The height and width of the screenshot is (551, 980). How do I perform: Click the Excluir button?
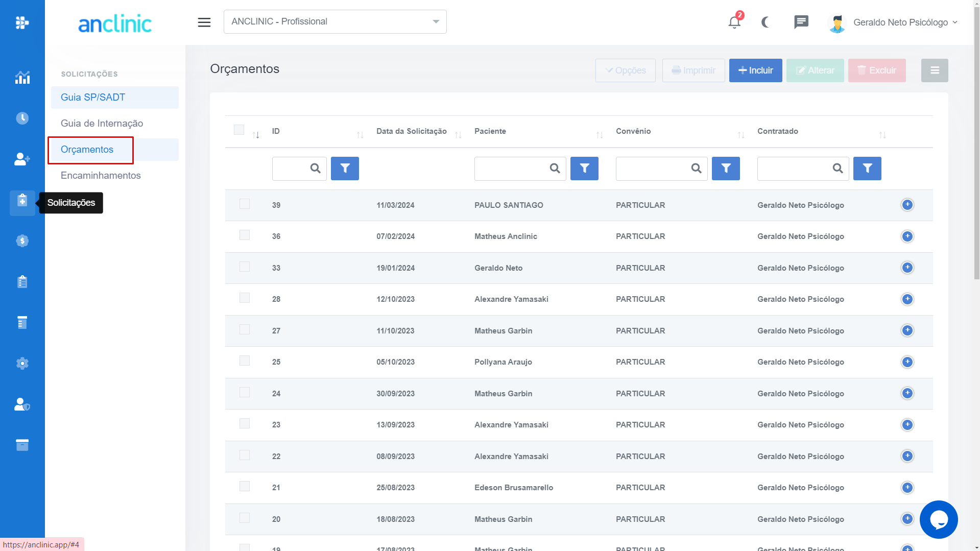tap(877, 70)
